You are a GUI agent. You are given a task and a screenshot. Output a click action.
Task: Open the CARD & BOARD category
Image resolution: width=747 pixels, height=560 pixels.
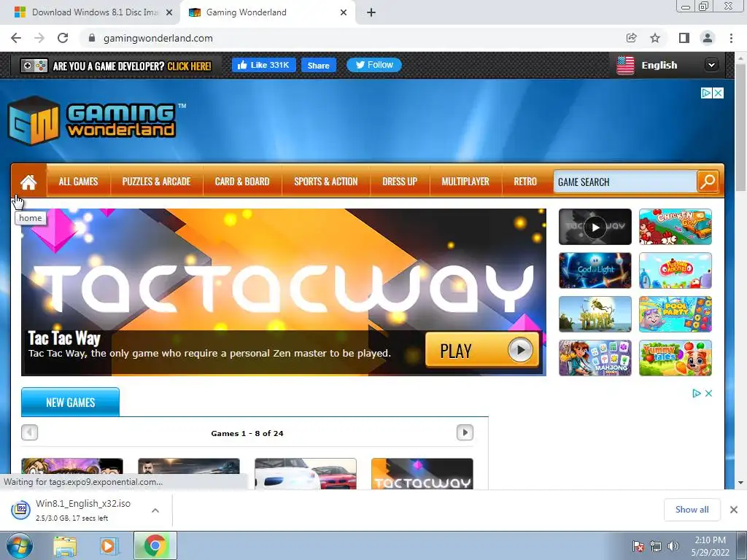242,182
